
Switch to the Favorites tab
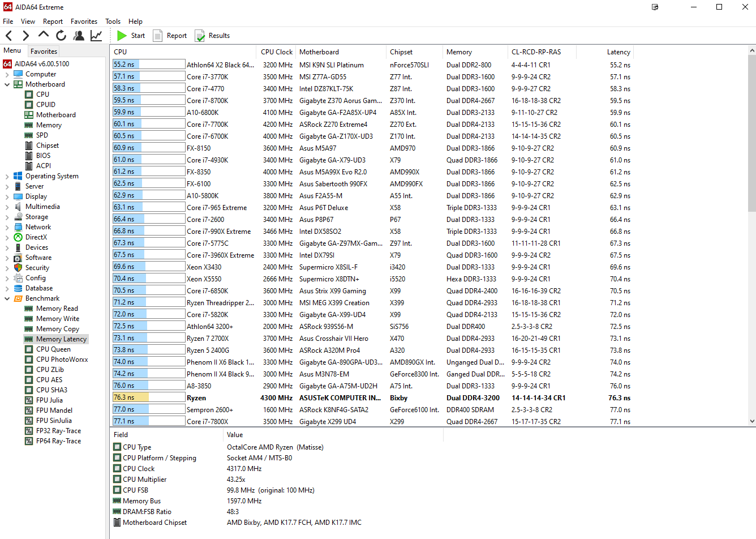point(44,51)
